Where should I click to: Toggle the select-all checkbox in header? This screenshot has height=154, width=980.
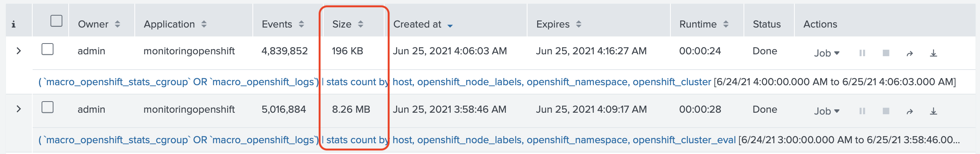click(x=56, y=20)
